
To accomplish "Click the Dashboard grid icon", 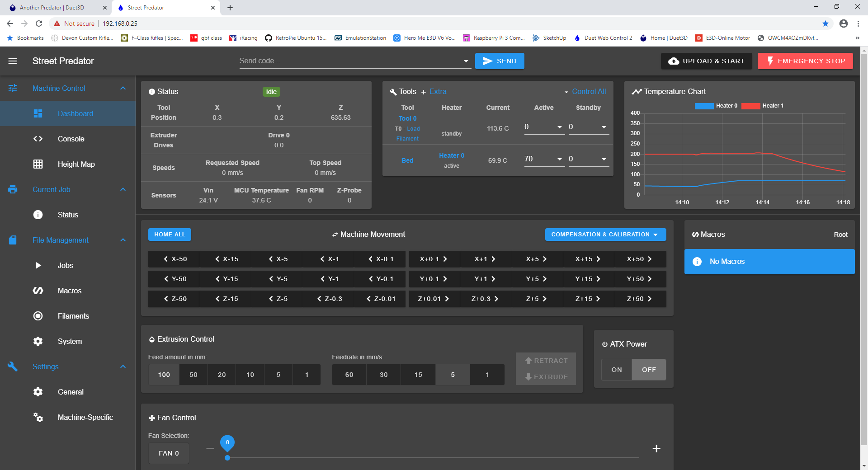I will tap(38, 113).
